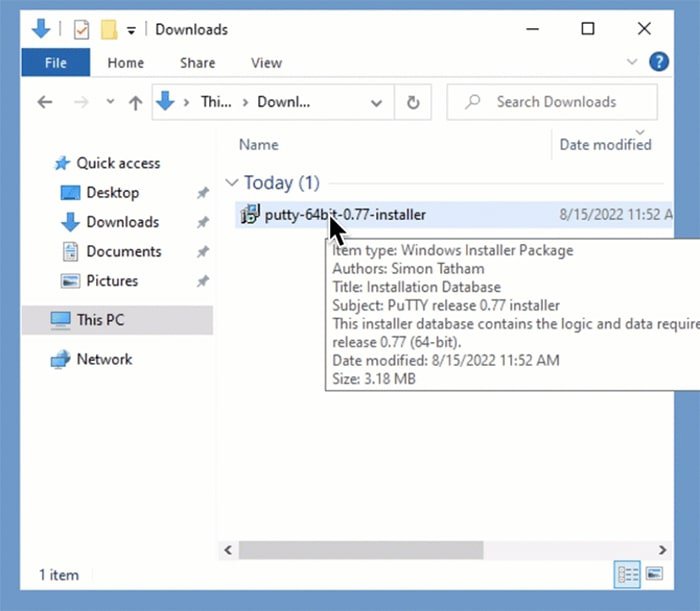The height and width of the screenshot is (611, 700).
Task: Click the Back navigation arrow
Action: coord(44,102)
